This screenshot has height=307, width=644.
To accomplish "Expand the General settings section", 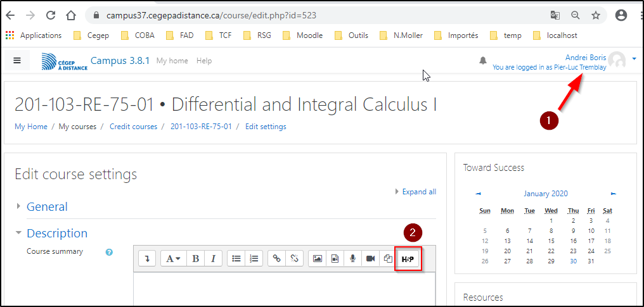I will coord(47,207).
